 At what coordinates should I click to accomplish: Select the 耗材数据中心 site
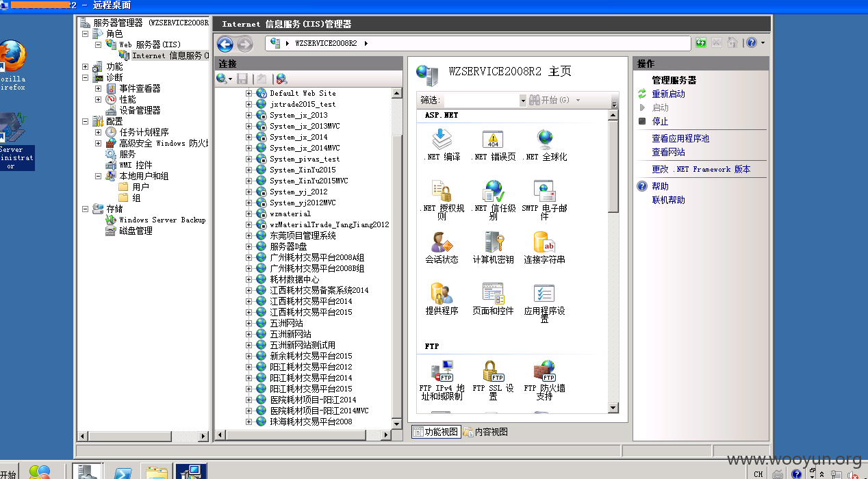[294, 279]
